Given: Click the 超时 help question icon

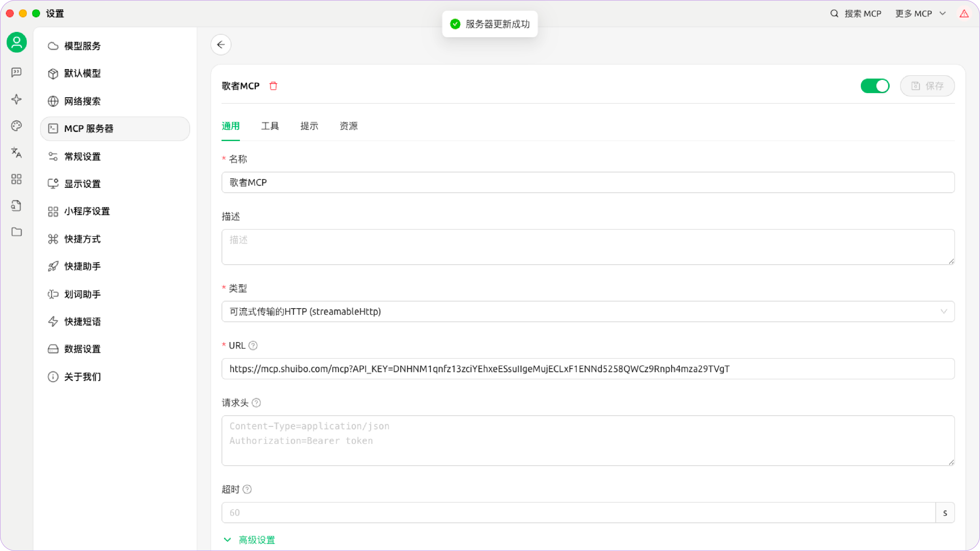Looking at the screenshot, I should click(x=247, y=490).
